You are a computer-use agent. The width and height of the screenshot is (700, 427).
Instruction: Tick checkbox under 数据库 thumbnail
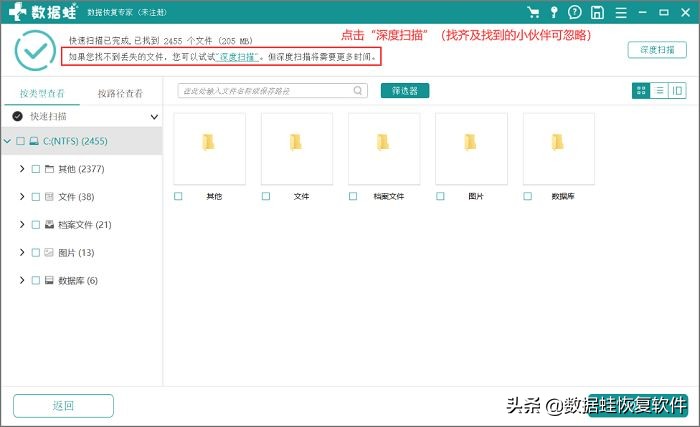[527, 196]
